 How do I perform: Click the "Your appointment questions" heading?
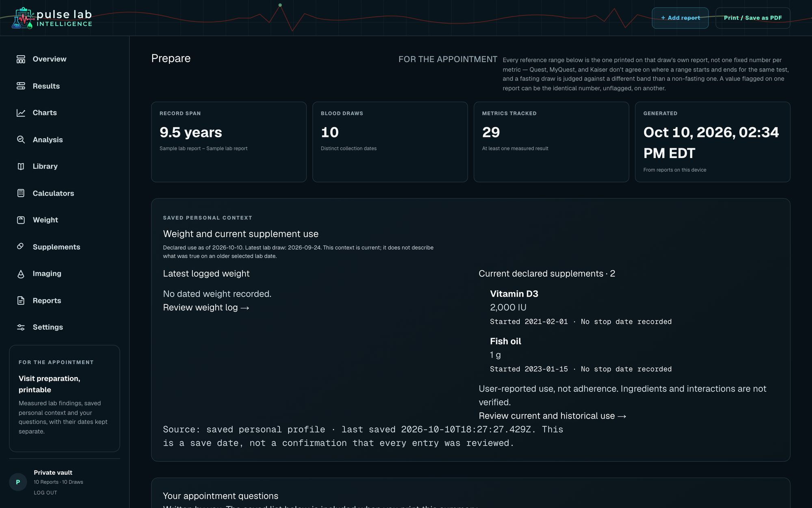click(x=220, y=496)
